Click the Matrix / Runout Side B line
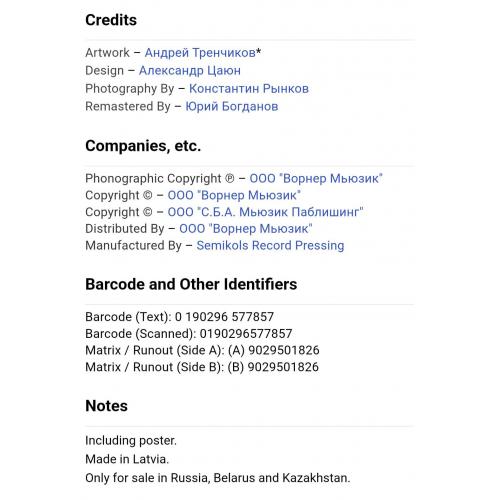This screenshot has height=500, width=500. pos(202,367)
